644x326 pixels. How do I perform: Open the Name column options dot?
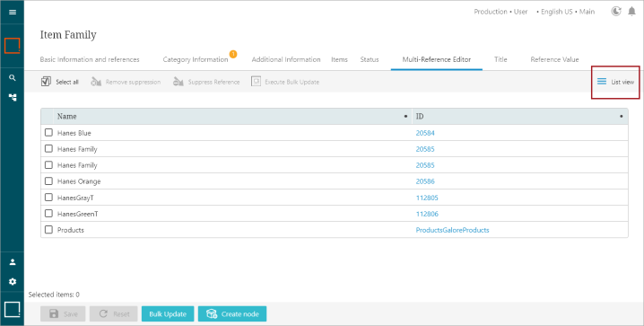click(x=406, y=117)
